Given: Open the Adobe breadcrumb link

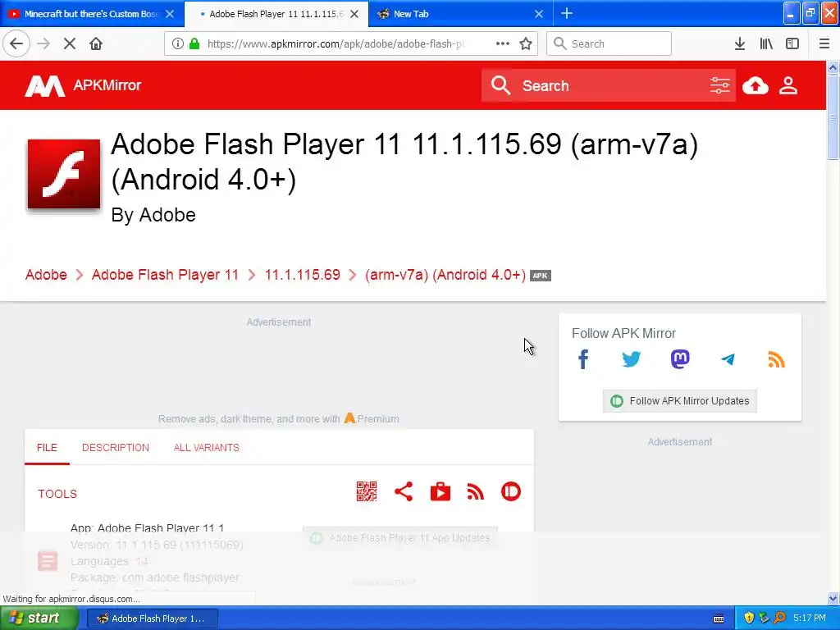Looking at the screenshot, I should (46, 274).
